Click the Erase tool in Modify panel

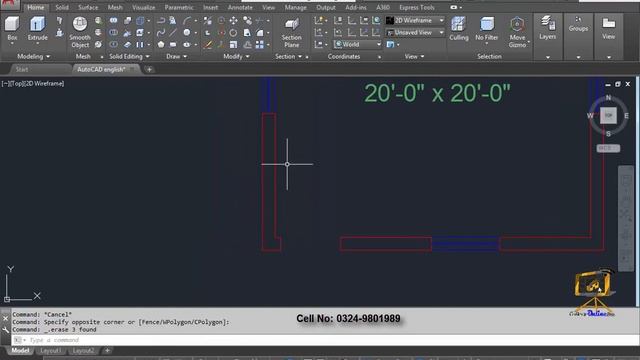click(x=207, y=44)
